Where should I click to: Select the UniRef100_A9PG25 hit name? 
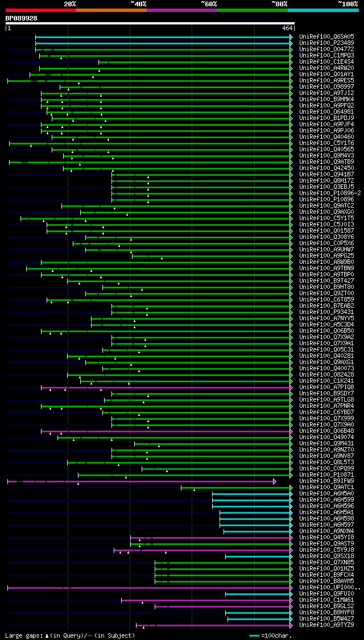326,255
